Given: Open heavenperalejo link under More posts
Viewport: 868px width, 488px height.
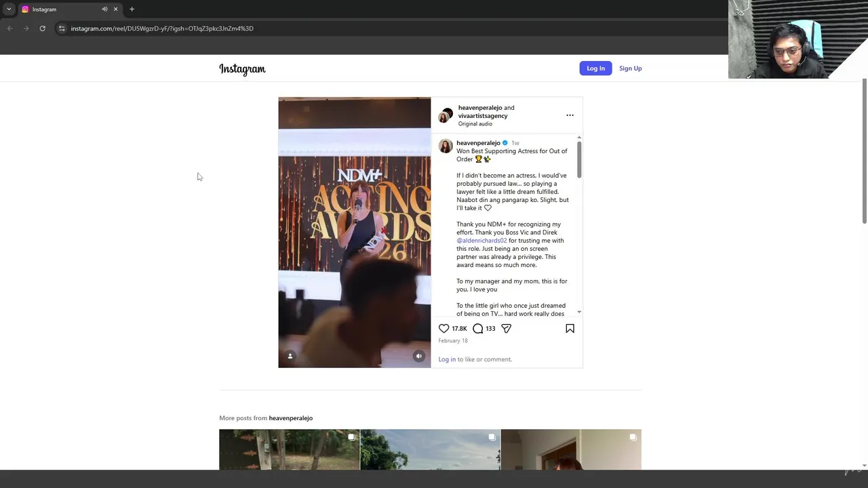Looking at the screenshot, I should click(290, 418).
